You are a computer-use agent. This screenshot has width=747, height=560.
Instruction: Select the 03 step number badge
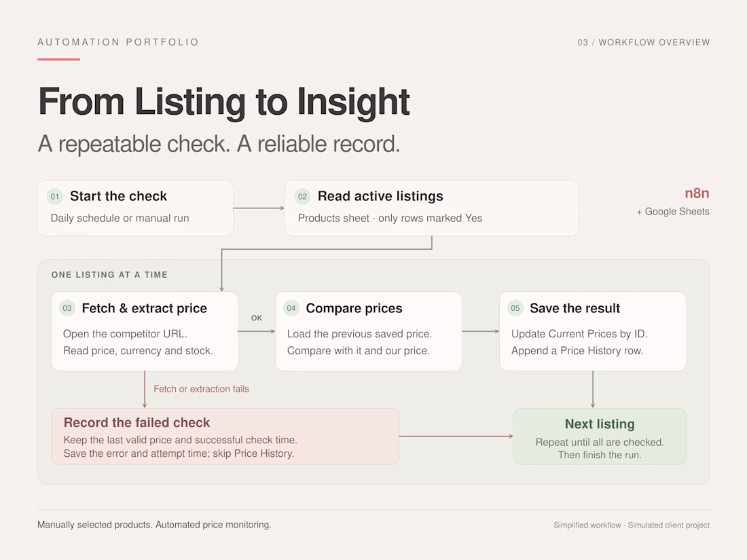67,308
